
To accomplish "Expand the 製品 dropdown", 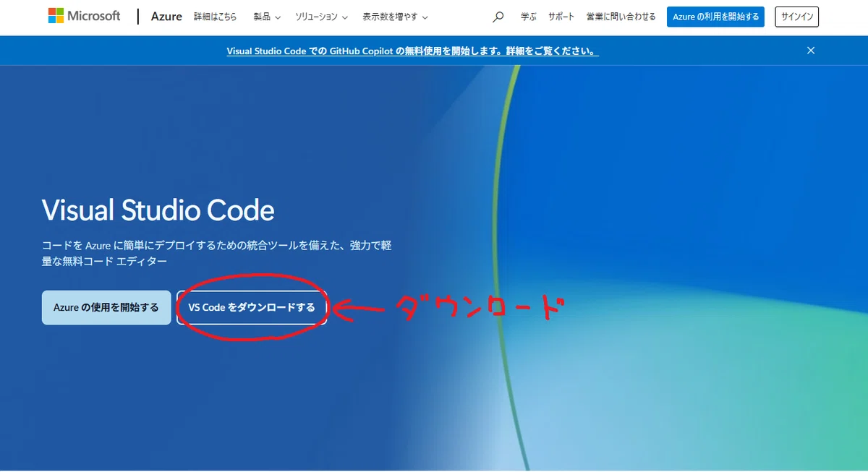I will pyautogui.click(x=267, y=17).
